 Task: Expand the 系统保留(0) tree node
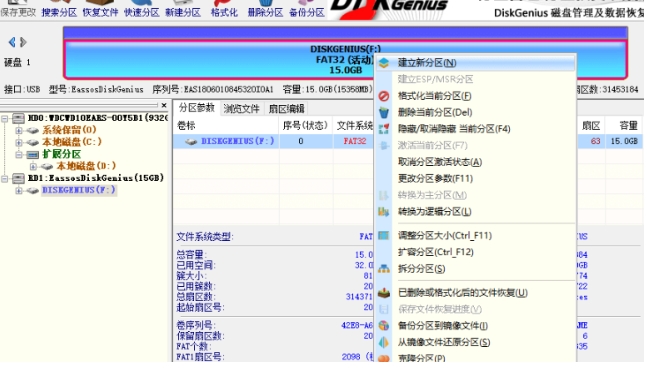coord(19,130)
